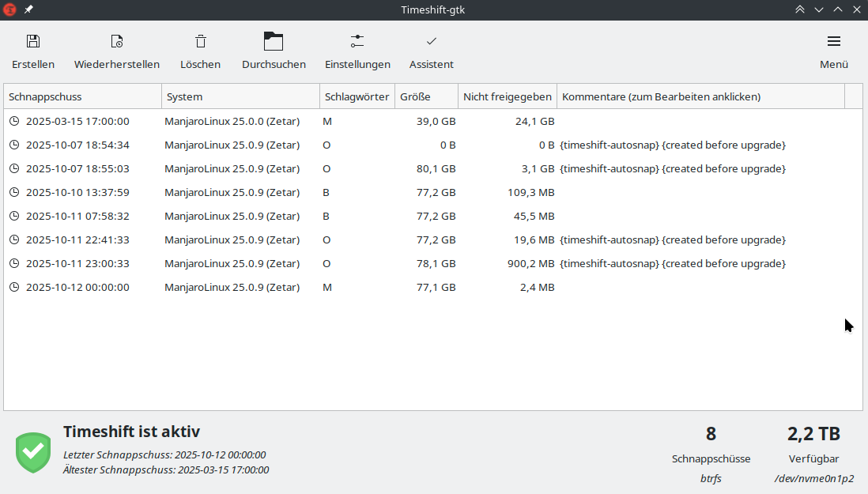Open the Menü hamburger icon

pos(834,41)
